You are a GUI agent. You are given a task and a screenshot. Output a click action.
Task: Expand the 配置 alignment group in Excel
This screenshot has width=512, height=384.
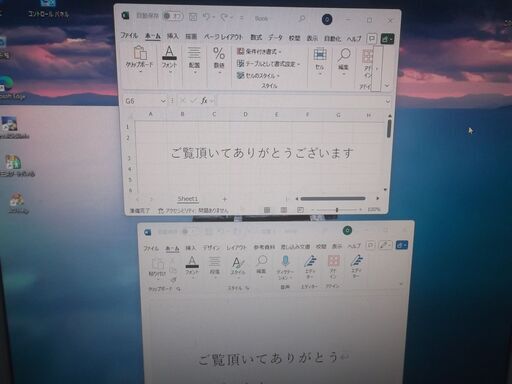(194, 61)
